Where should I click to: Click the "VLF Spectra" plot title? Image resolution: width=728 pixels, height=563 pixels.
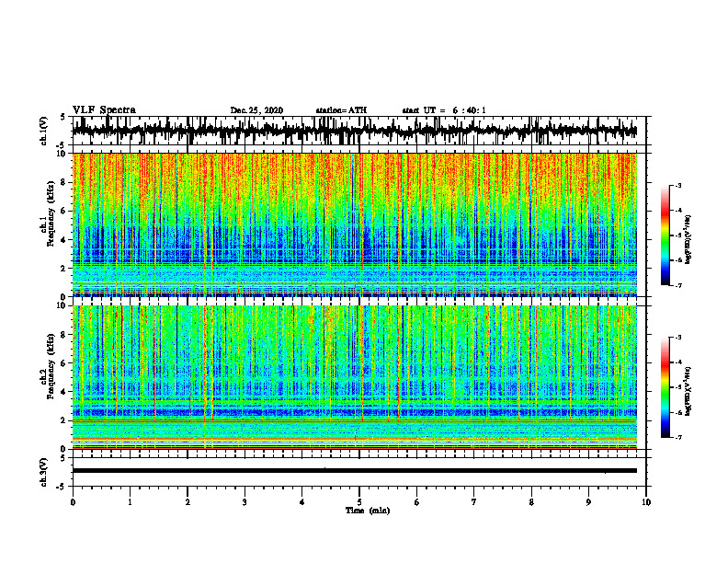point(104,110)
